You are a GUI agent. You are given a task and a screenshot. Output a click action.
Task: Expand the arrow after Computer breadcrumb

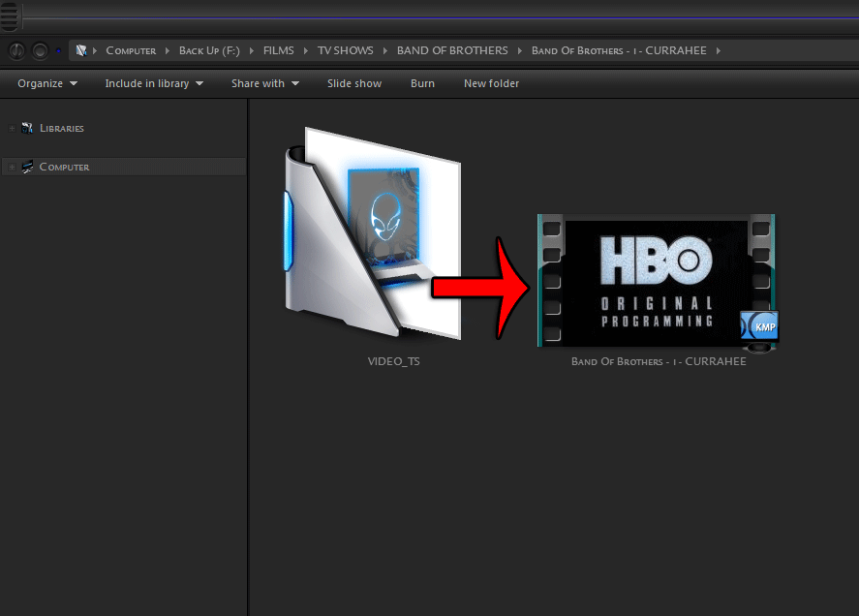point(168,51)
